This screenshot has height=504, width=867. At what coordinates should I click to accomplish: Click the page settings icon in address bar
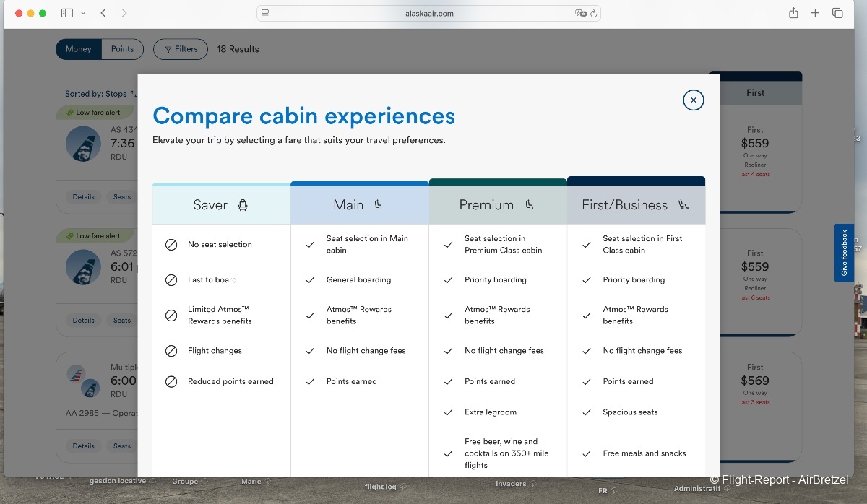click(265, 13)
